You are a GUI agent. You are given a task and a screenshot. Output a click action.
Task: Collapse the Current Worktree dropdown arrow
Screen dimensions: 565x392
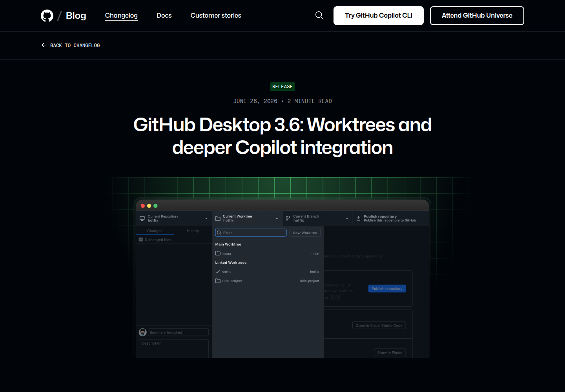(277, 218)
